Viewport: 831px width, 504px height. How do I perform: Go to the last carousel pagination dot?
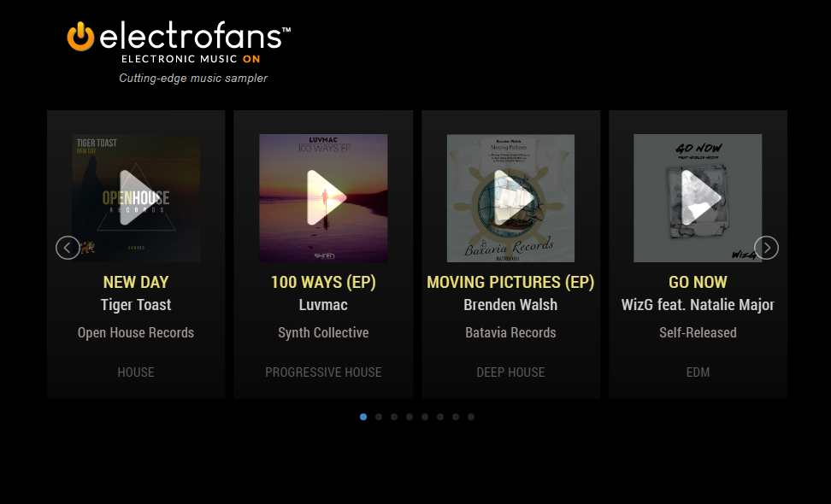point(471,417)
